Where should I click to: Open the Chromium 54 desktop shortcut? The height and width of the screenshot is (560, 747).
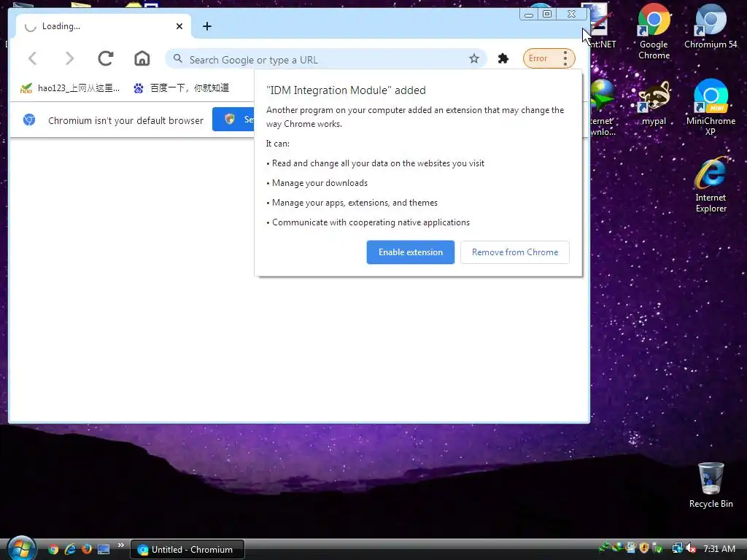click(711, 26)
